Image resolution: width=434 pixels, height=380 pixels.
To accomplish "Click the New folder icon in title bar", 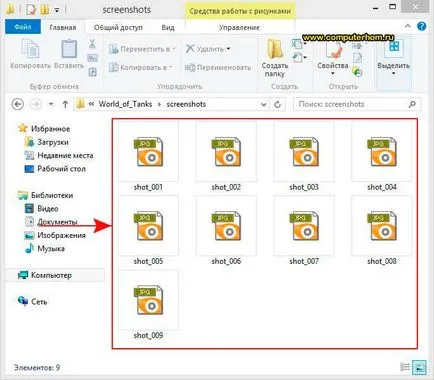I will tap(45, 9).
